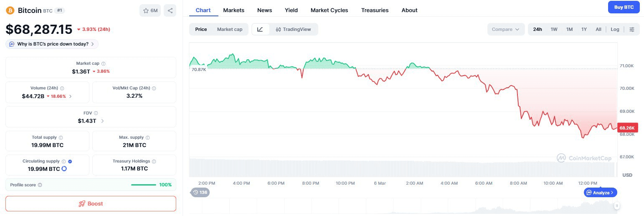Switch to TradingView chart mode

point(293,29)
